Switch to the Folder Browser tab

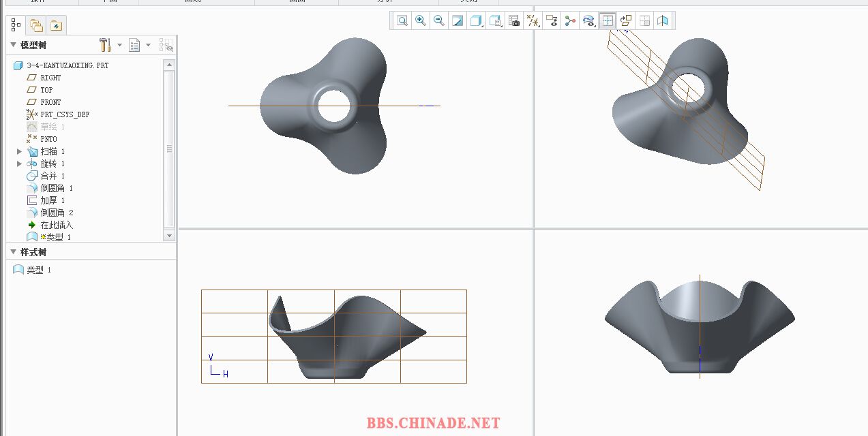(x=36, y=25)
